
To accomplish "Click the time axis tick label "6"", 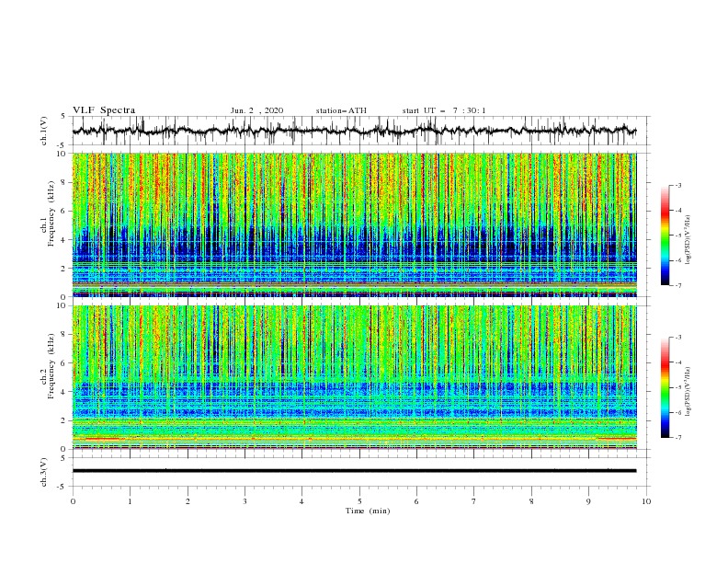I will click(x=416, y=501).
